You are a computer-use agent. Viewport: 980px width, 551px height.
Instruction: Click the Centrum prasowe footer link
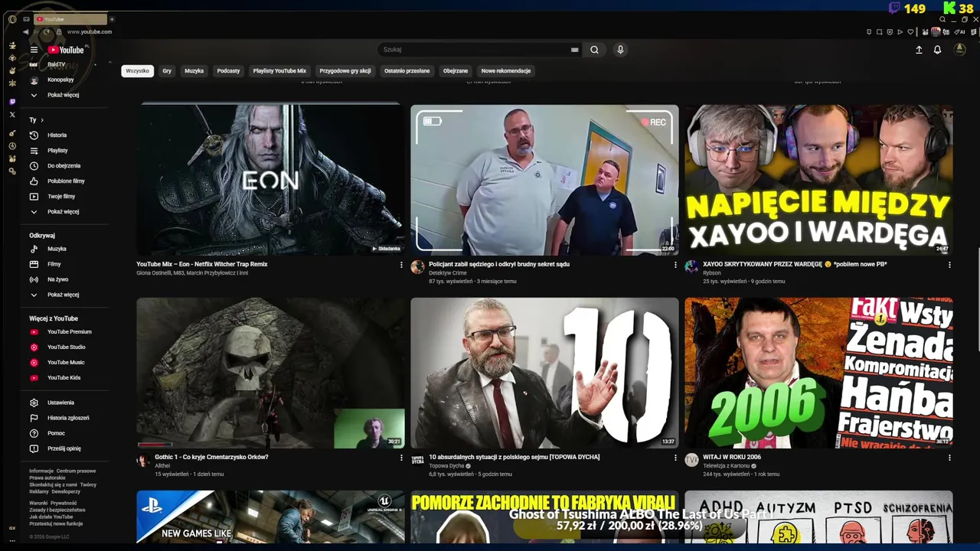(77, 471)
